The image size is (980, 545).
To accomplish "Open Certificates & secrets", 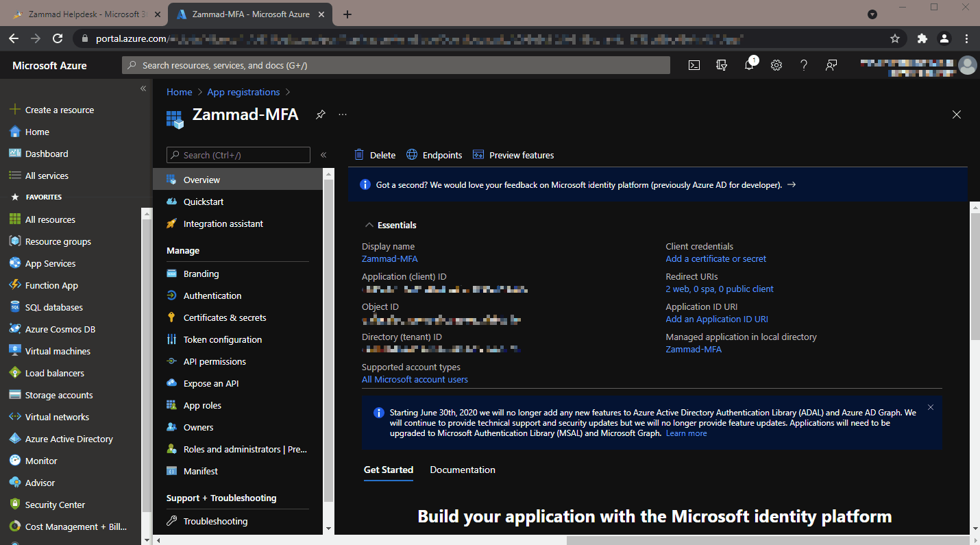I will click(237, 317).
